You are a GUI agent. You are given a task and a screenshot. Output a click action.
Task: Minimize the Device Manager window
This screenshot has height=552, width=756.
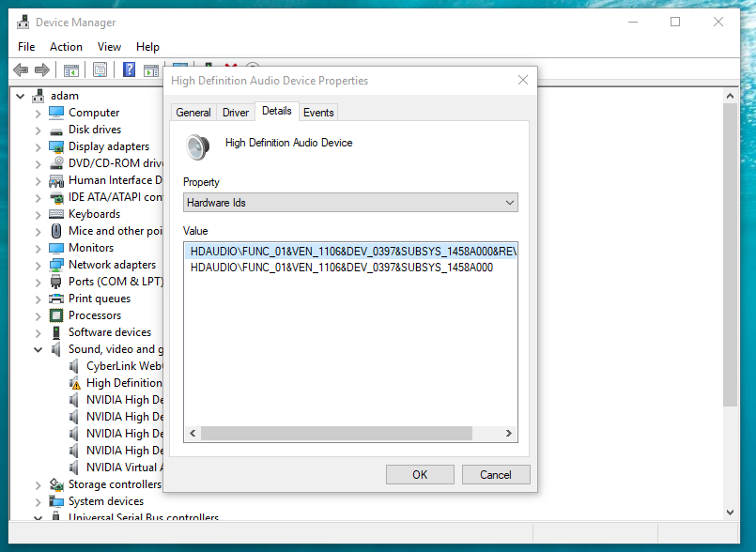point(633,23)
